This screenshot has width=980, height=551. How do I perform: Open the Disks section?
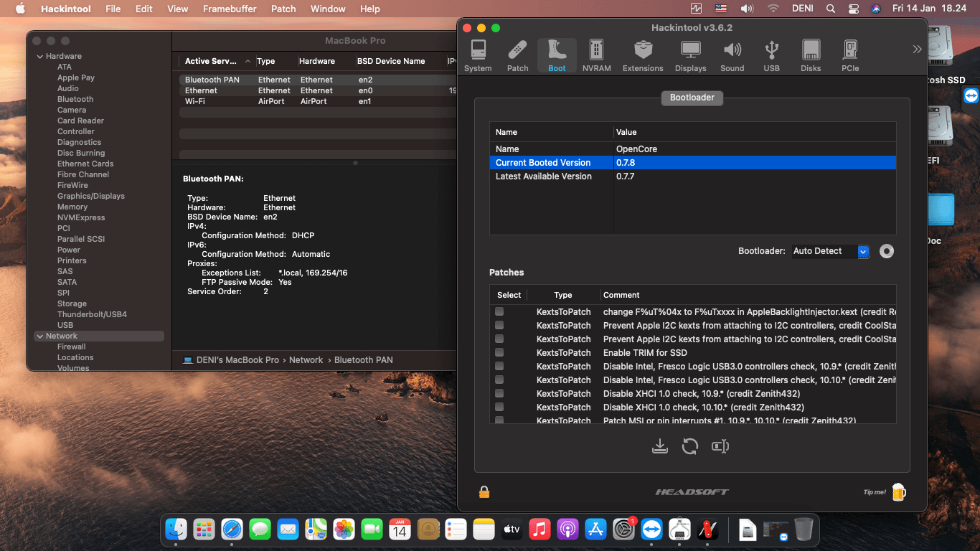click(811, 56)
